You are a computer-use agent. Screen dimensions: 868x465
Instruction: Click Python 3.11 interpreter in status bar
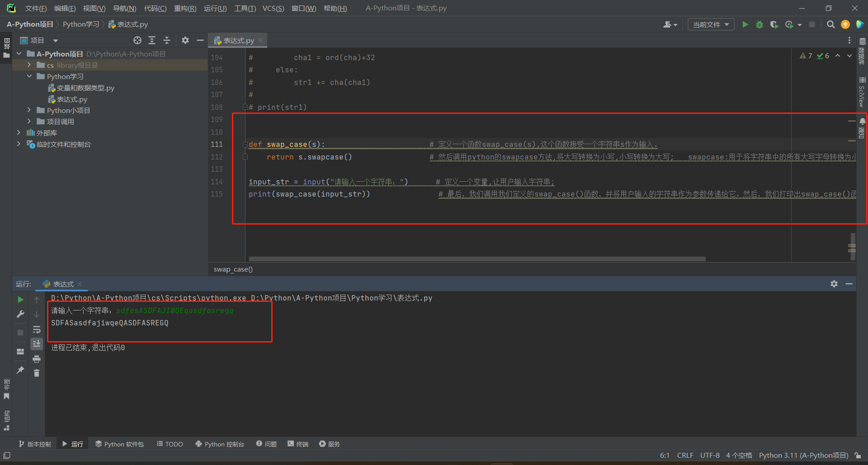[803, 456]
